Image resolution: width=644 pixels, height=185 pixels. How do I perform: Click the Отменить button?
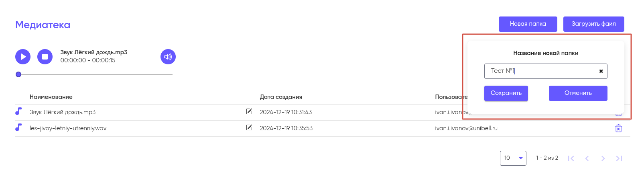tap(578, 93)
